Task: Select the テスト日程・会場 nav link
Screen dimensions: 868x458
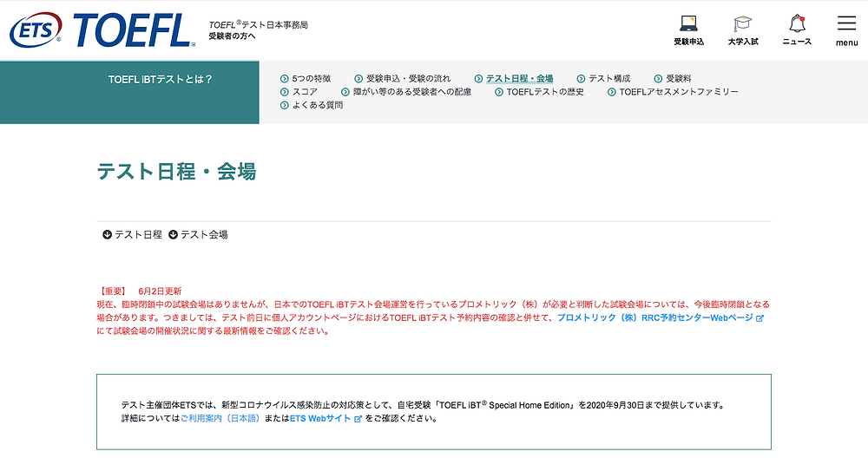Action: click(519, 79)
